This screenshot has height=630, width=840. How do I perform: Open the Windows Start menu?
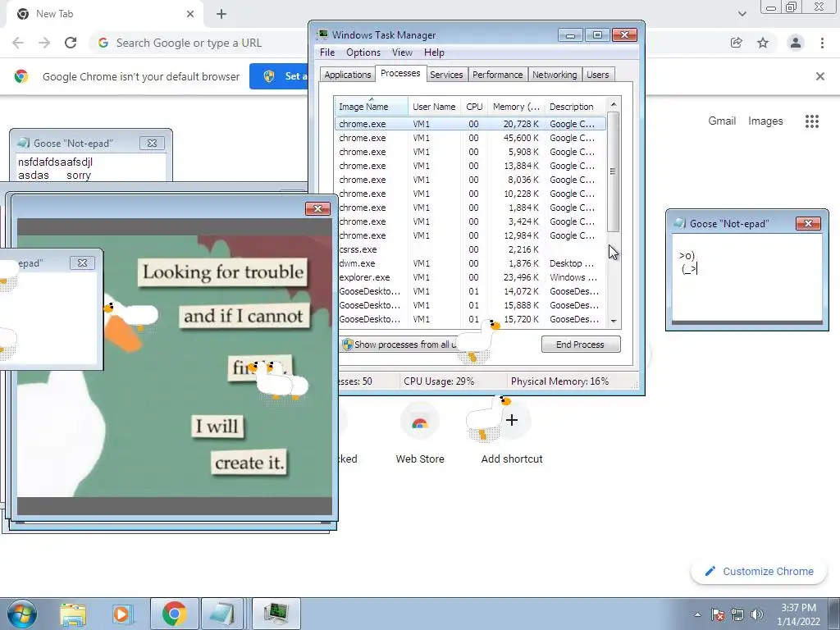tap(22, 614)
